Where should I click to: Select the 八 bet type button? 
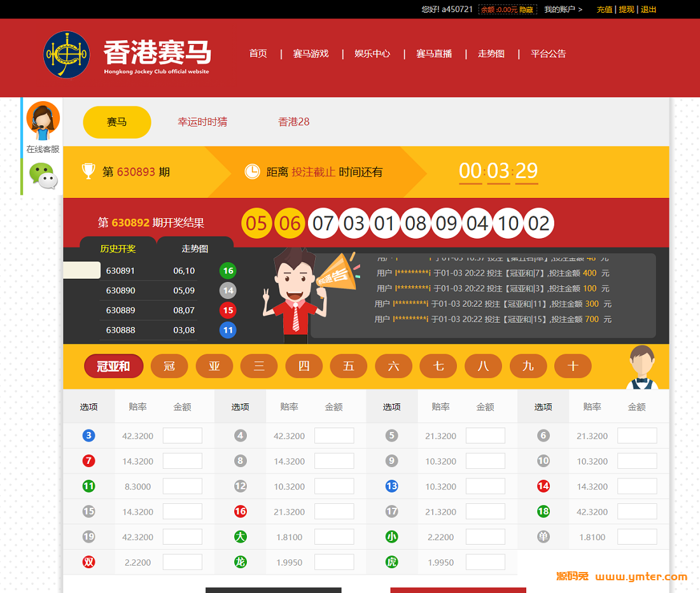(483, 366)
